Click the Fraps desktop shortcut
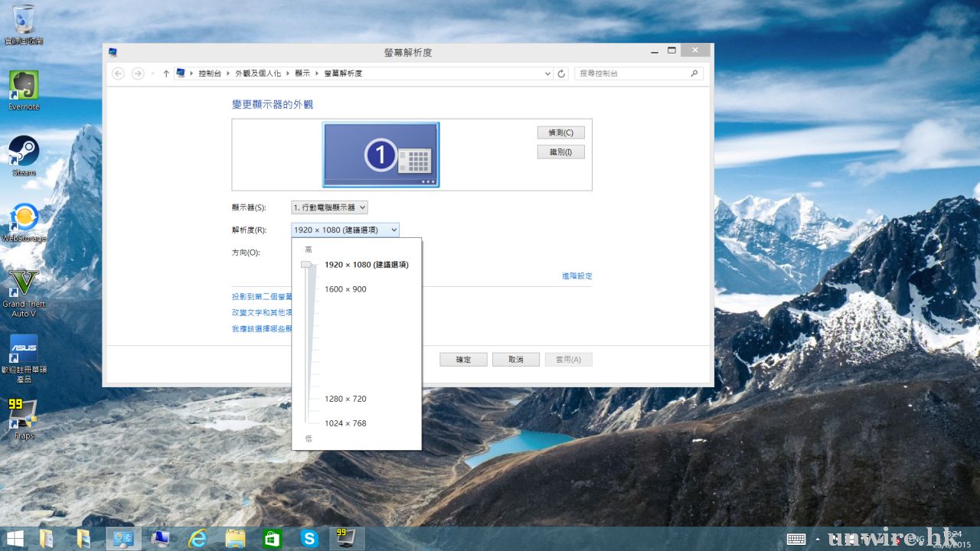 [x=23, y=415]
